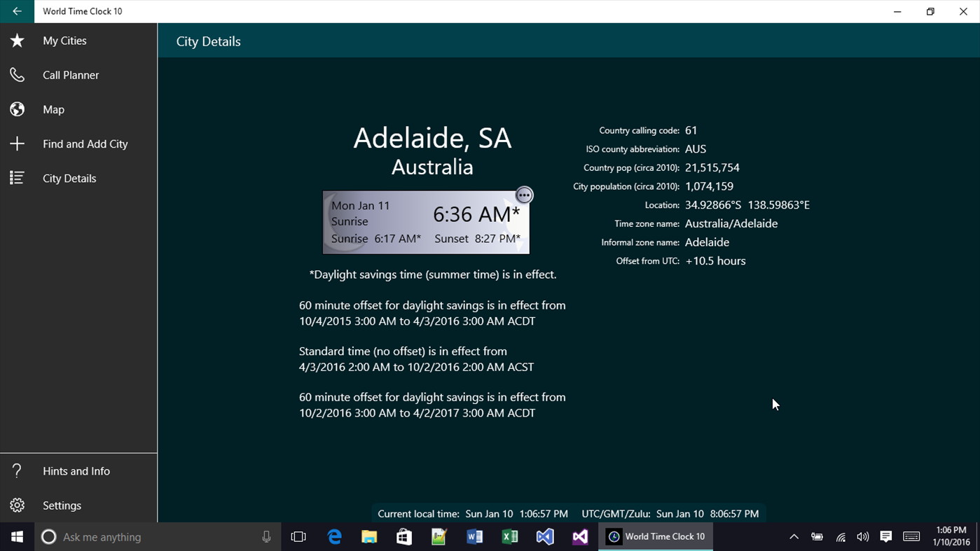This screenshot has height=551, width=980.
Task: Open the ellipsis options on Adelaide clock tile
Action: point(524,195)
